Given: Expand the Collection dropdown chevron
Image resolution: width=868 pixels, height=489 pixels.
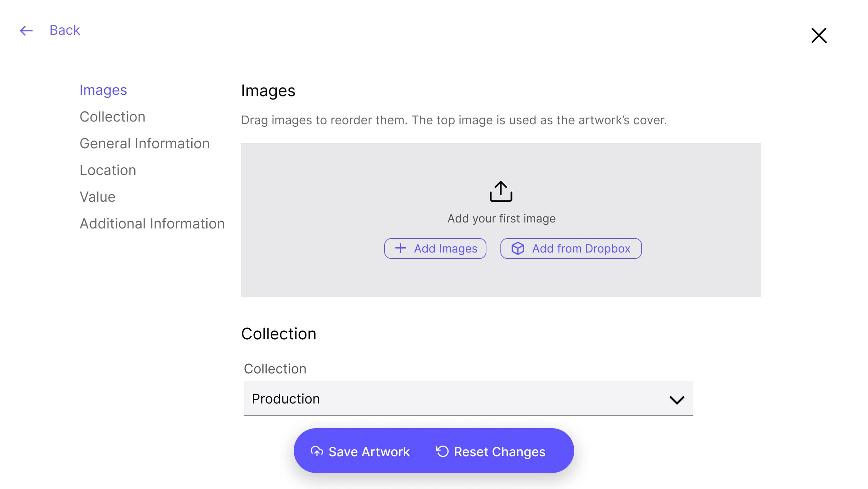Looking at the screenshot, I should click(677, 399).
